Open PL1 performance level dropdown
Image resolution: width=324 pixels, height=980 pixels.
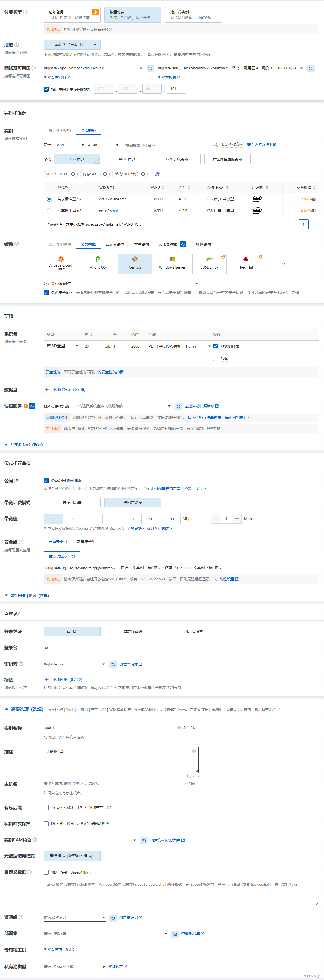coord(179,346)
